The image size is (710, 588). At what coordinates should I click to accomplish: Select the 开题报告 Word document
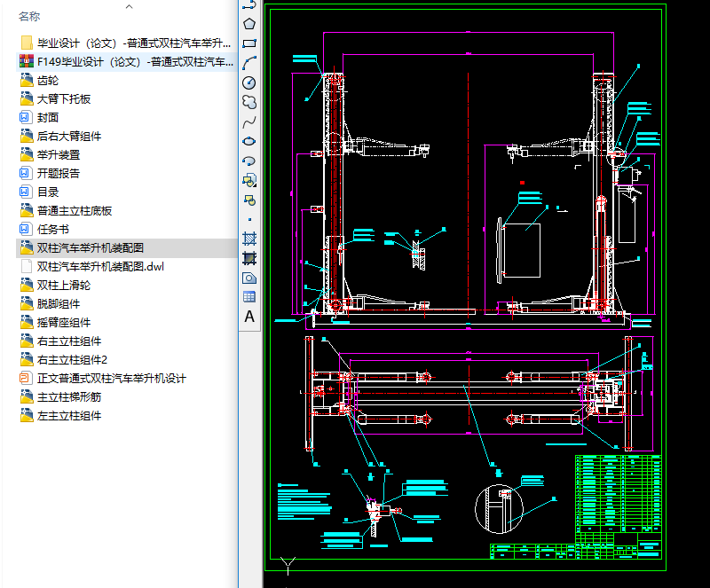tap(59, 174)
